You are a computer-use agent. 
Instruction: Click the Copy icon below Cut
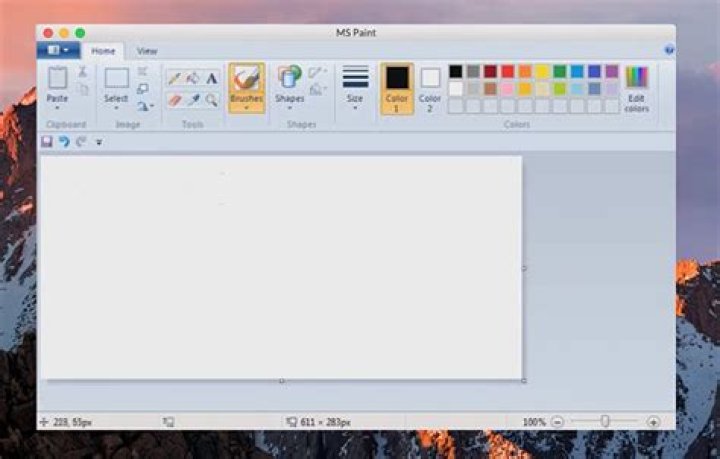[82, 89]
